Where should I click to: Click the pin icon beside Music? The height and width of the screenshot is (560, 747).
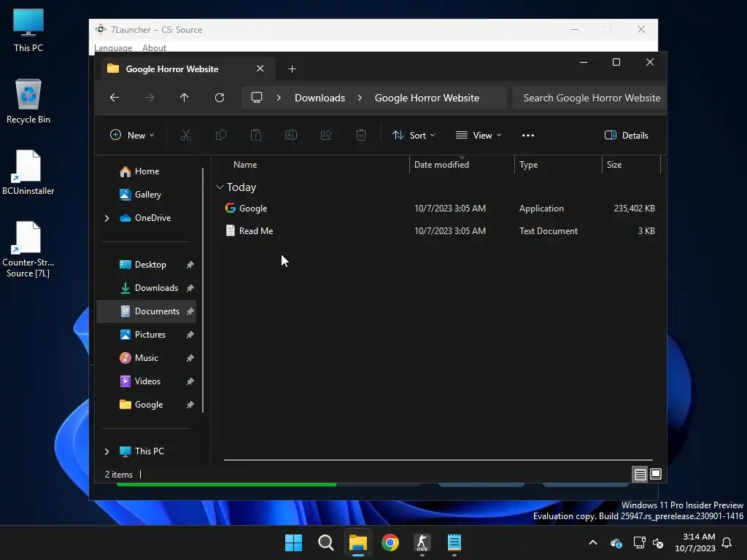coord(190,358)
